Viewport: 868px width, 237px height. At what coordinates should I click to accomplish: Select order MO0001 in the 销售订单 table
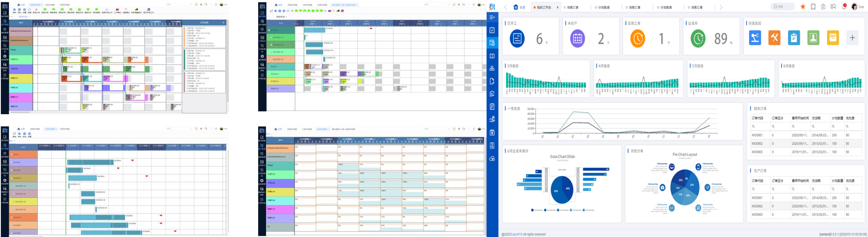(757, 135)
